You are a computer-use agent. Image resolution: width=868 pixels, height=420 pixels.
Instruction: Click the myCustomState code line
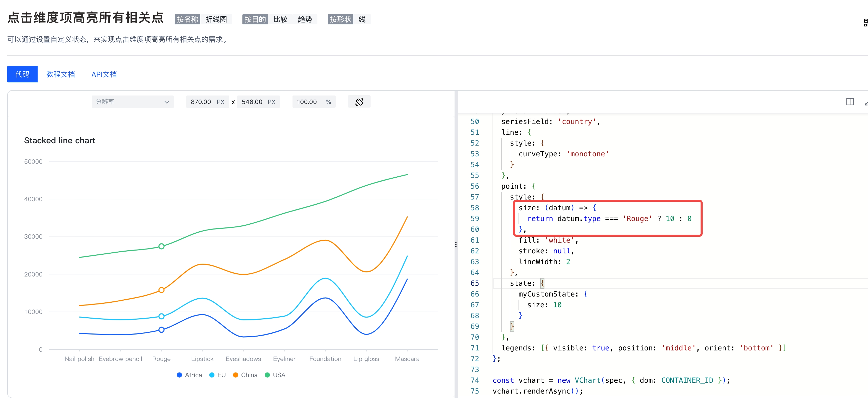553,294
